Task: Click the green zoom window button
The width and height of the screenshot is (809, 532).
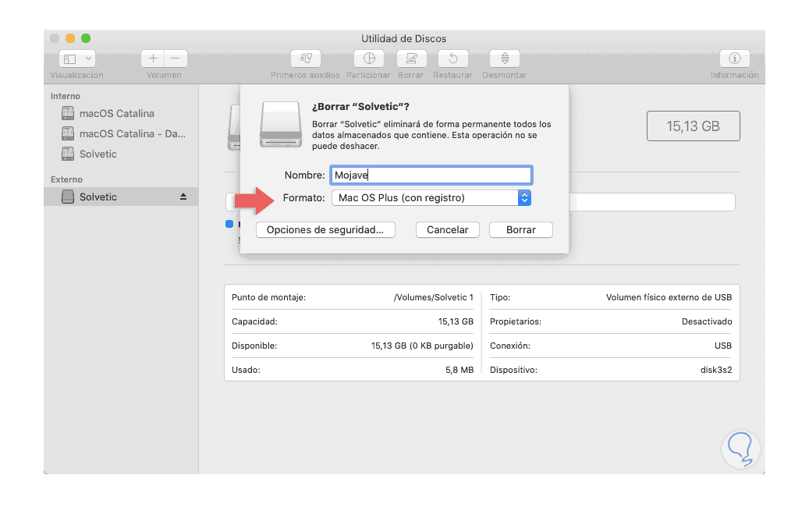Action: [x=86, y=38]
